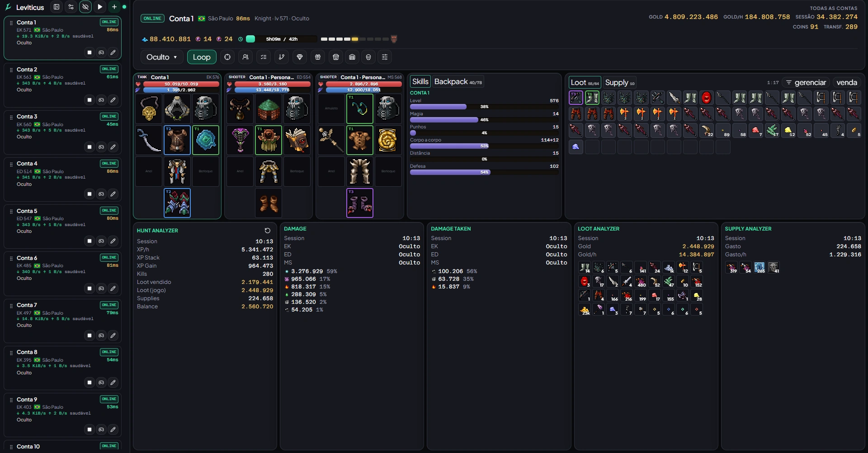Image resolution: width=868 pixels, height=453 pixels.
Task: Open the gerenciar filter menu
Action: click(806, 82)
